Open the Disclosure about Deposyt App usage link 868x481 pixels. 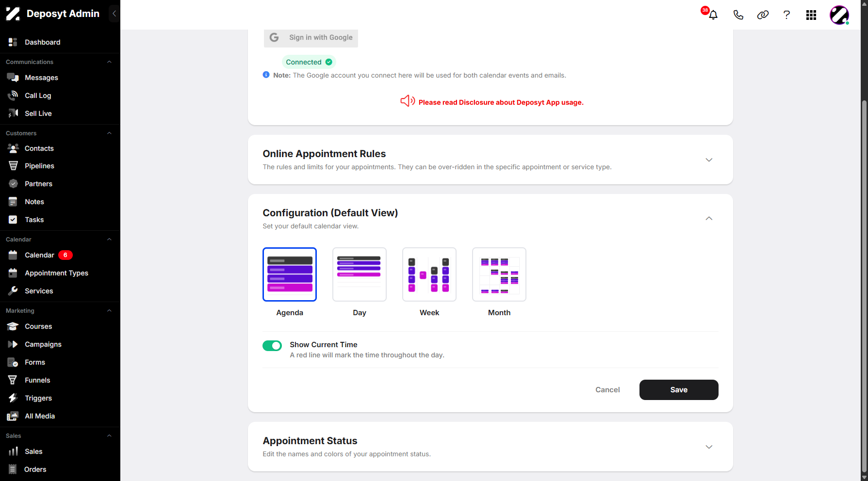(501, 102)
